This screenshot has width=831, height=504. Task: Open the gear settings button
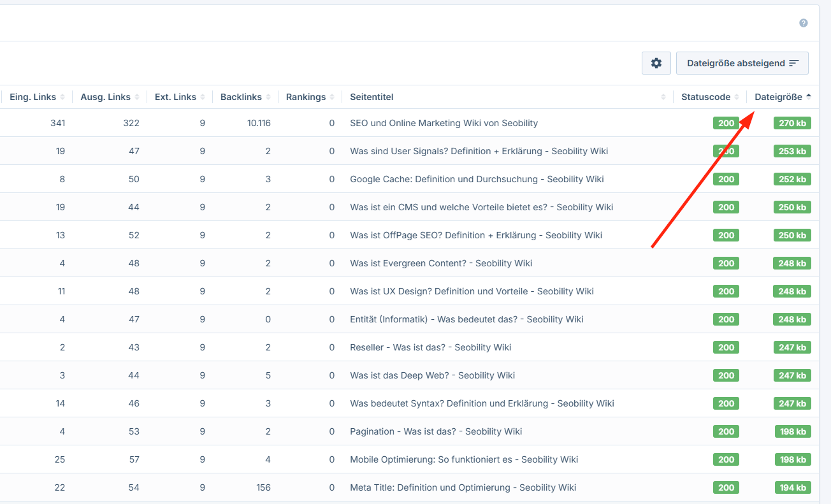(656, 63)
